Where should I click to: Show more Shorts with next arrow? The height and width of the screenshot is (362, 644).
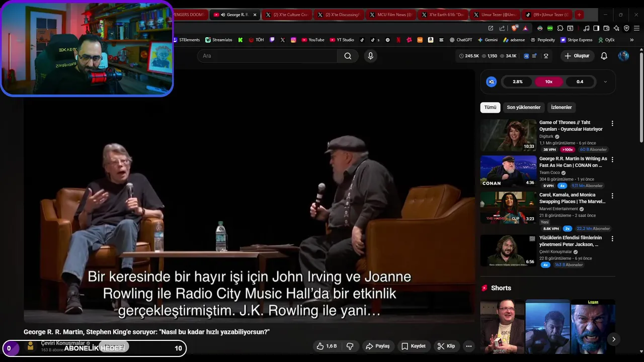pos(613,339)
